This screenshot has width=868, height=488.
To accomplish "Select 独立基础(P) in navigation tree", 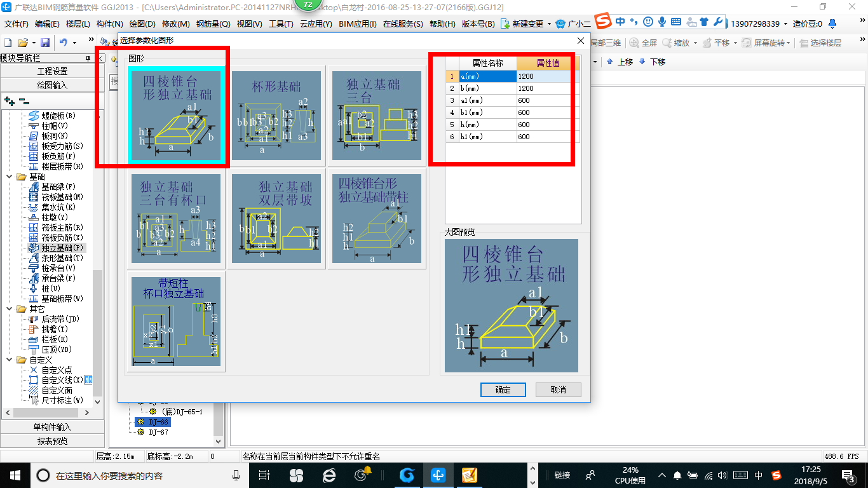I will [62, 248].
